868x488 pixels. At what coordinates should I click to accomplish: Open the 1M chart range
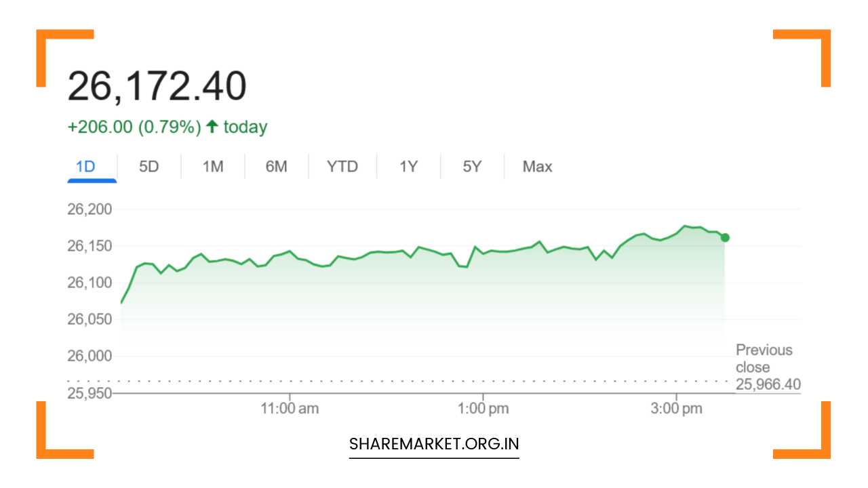[x=213, y=167]
